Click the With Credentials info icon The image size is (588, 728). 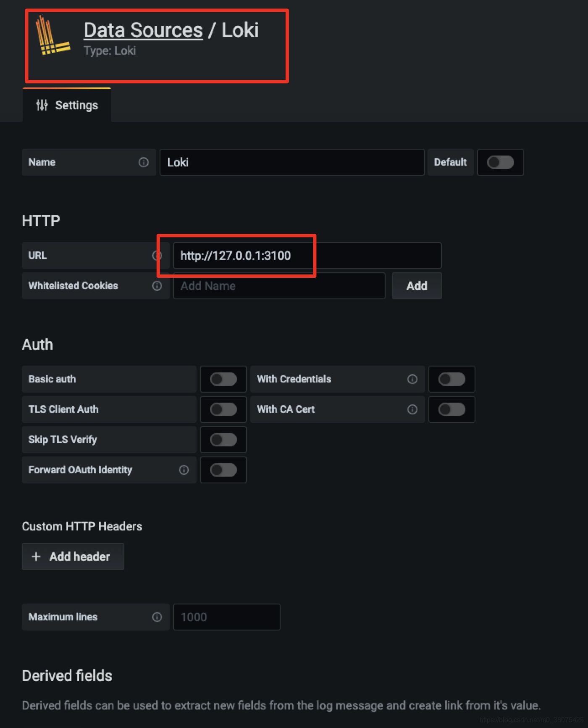pos(412,379)
